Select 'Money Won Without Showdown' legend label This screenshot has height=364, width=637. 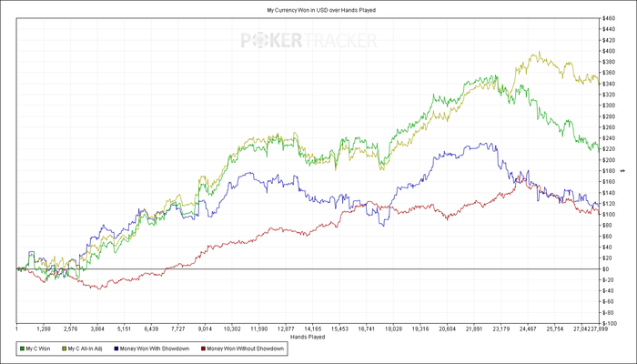click(x=246, y=349)
